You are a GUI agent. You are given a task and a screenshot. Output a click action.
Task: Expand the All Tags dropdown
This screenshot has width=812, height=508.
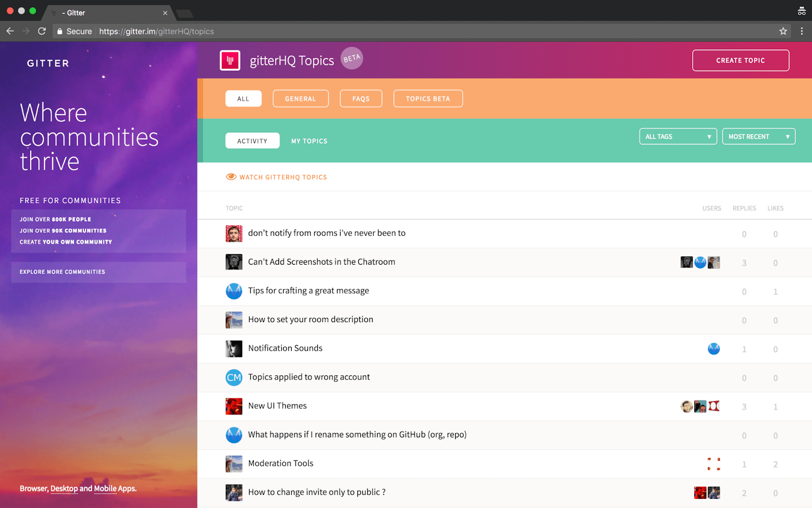tap(678, 137)
